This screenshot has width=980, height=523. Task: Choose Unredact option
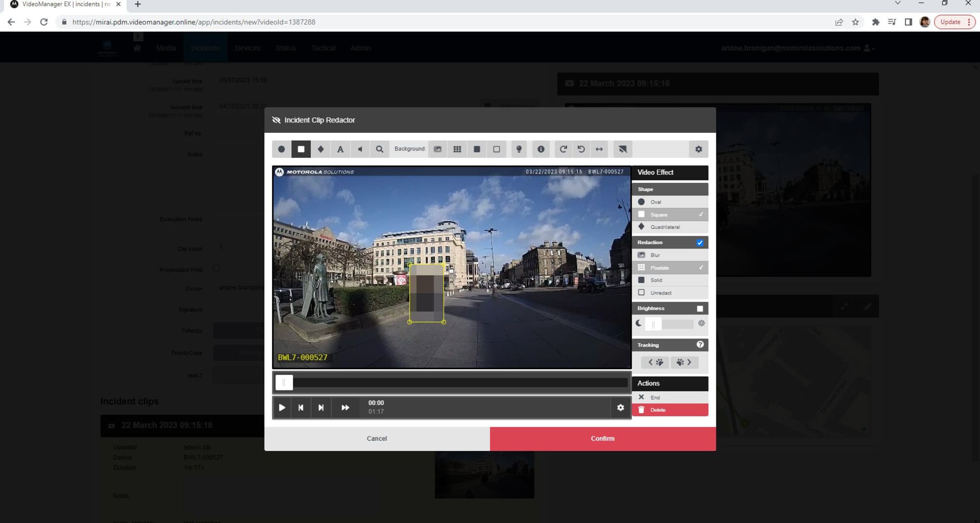[670, 293]
